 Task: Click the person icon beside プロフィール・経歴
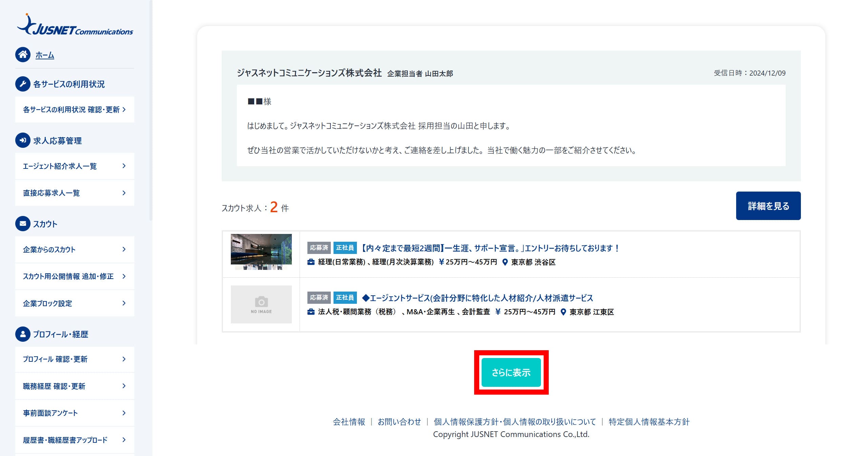[23, 334]
